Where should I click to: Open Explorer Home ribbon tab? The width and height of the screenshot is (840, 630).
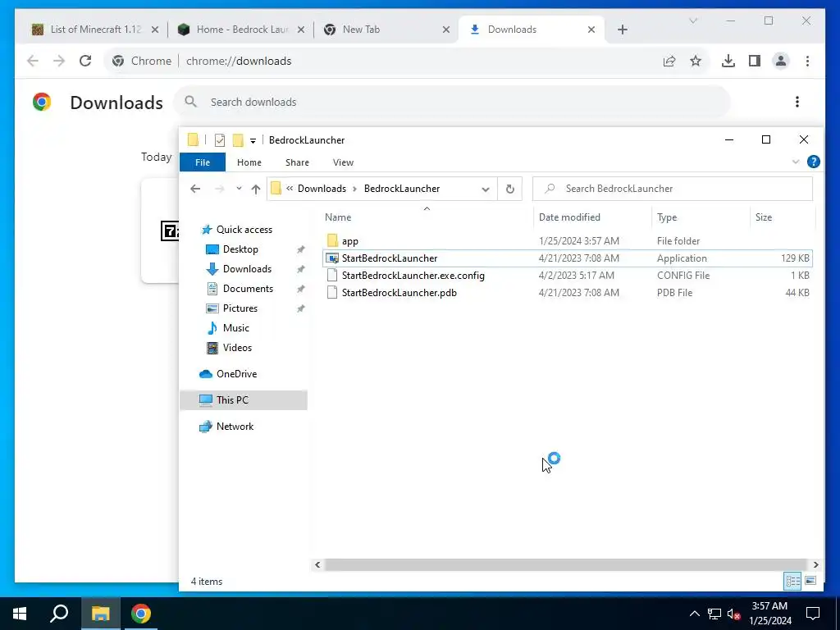[249, 162]
